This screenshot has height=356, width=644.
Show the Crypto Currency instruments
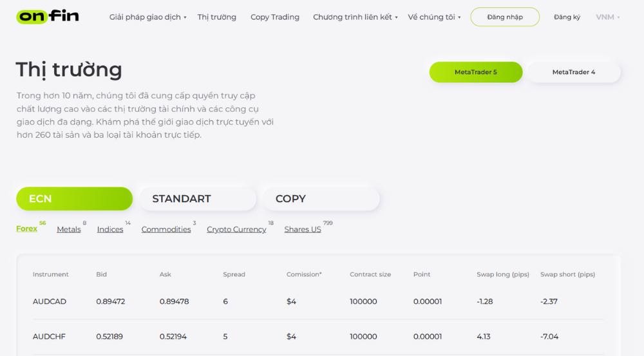[x=236, y=230]
